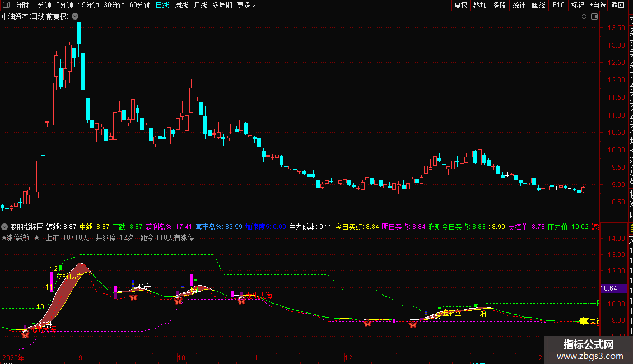Open F10 company information
The height and width of the screenshot is (364, 633).
point(558,5)
